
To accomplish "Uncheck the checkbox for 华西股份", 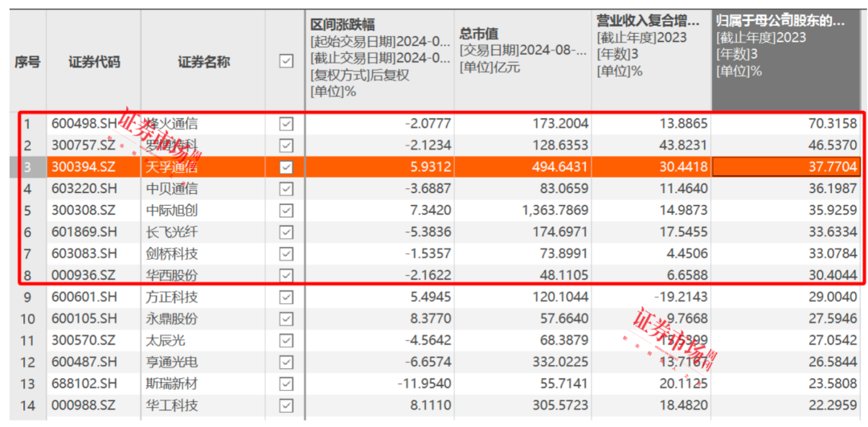I will coord(285,275).
